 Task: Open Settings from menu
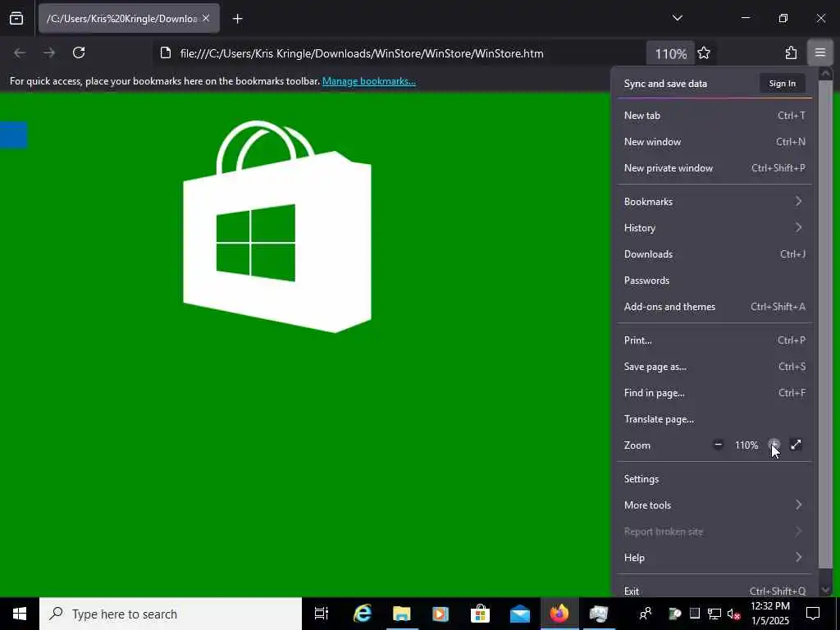[714, 479]
